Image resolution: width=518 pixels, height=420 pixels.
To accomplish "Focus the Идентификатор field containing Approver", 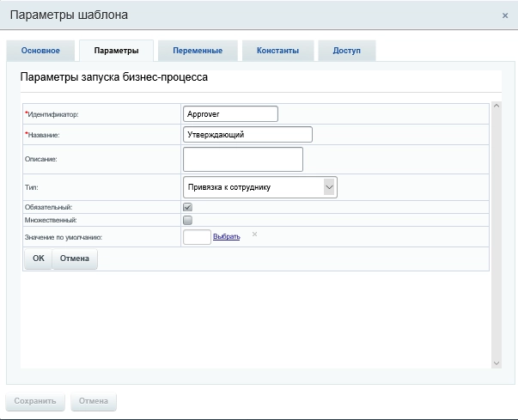I will pos(231,113).
